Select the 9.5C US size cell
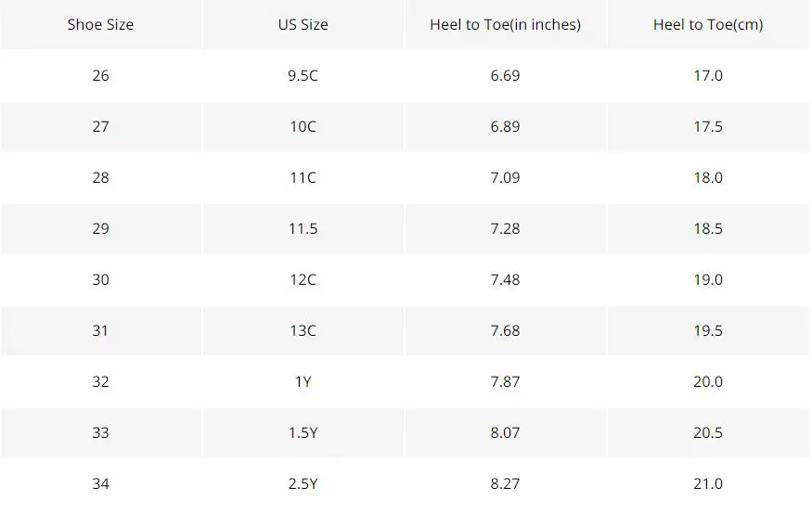Screen dimensions: 812x513 tap(303, 75)
